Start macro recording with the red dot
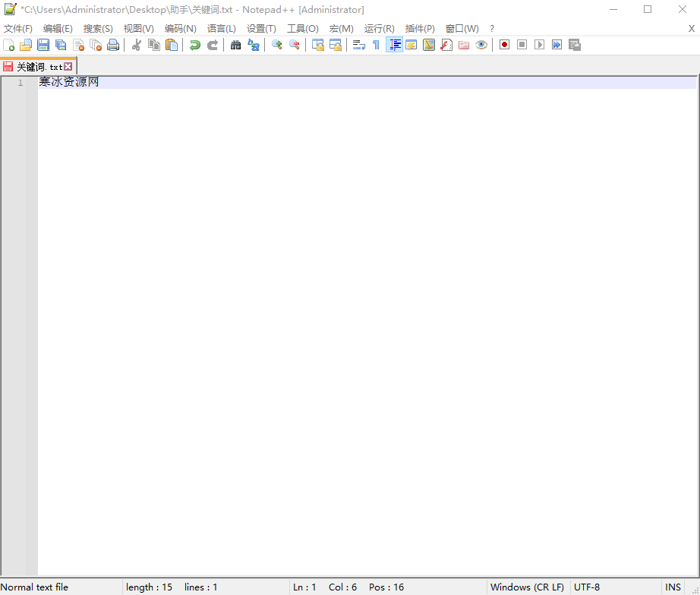The width and height of the screenshot is (700, 595). pyautogui.click(x=504, y=45)
